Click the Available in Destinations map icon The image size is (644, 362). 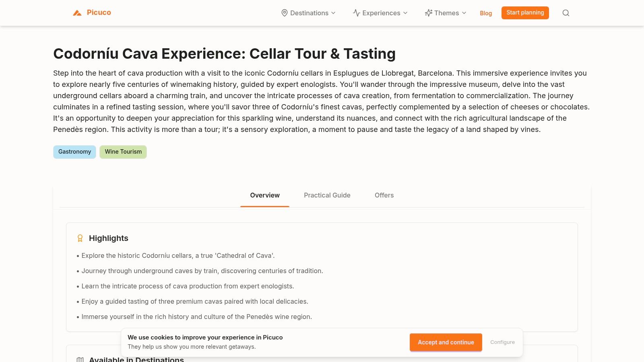tap(80, 359)
